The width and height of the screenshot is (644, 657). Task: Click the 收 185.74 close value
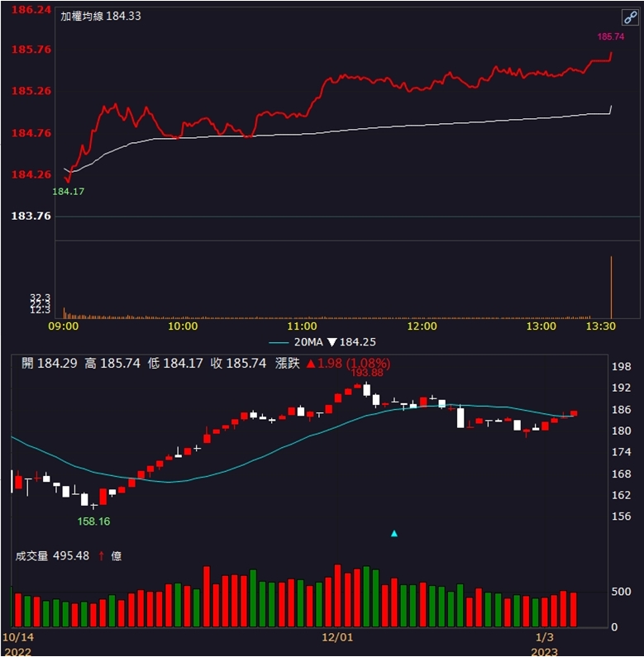click(x=238, y=363)
